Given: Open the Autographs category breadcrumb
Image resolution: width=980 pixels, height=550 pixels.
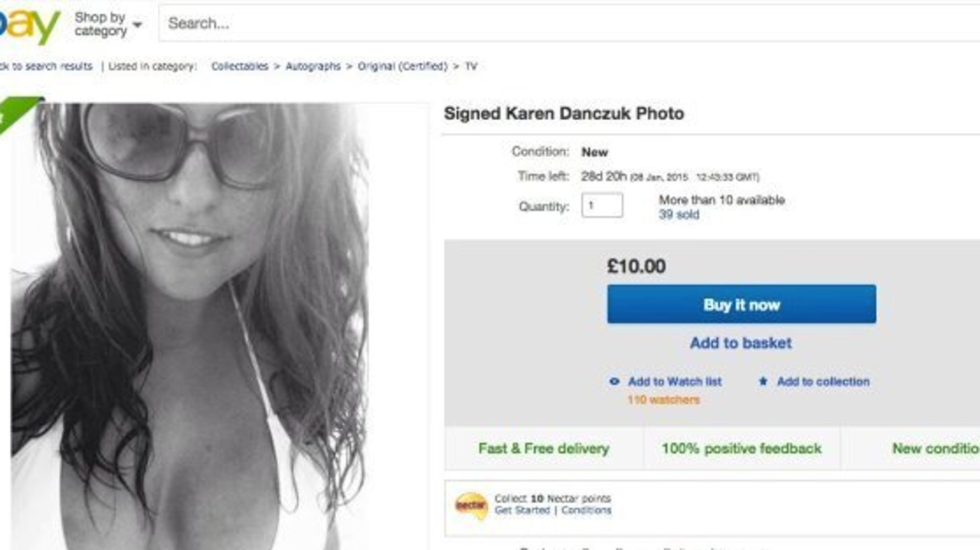Looking at the screenshot, I should [313, 66].
